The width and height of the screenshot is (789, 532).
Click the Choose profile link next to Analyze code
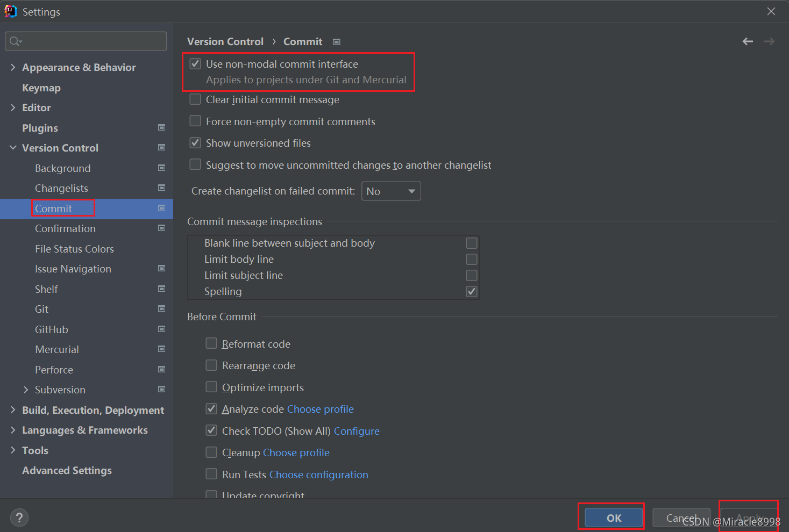(320, 408)
